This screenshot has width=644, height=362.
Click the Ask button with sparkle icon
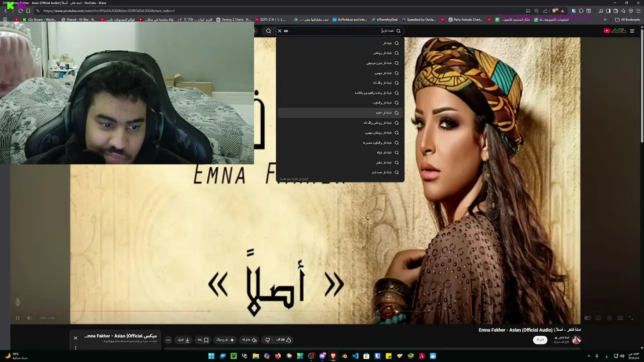click(225, 340)
